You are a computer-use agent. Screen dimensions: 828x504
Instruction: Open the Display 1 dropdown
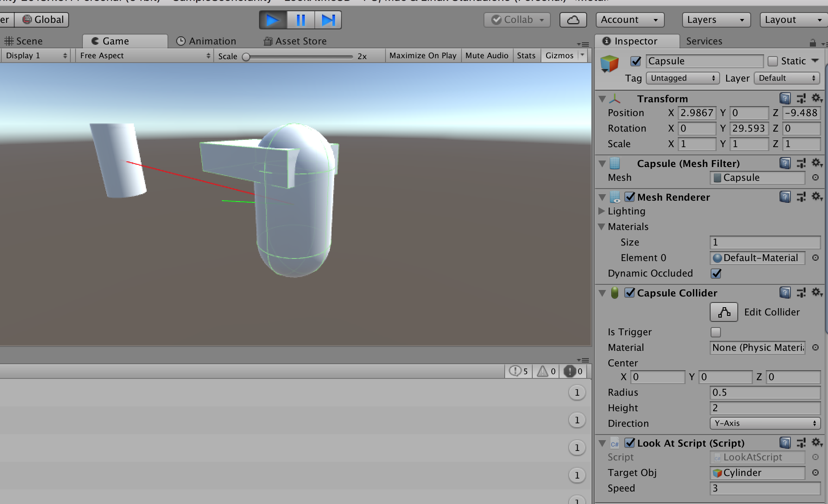click(36, 56)
